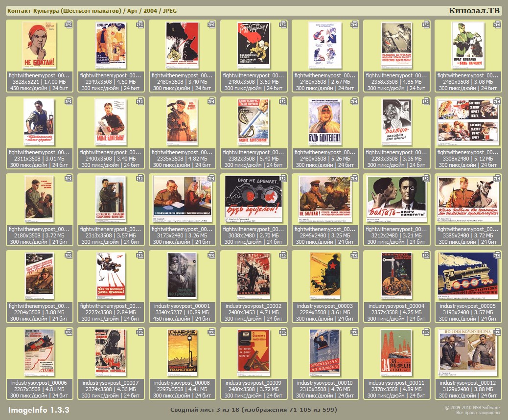The width and height of the screenshot is (508, 420).
Task: Open the two-soldiers 'НЕ БОЛТАЙ!' poster thumbnail
Action: click(x=325, y=199)
